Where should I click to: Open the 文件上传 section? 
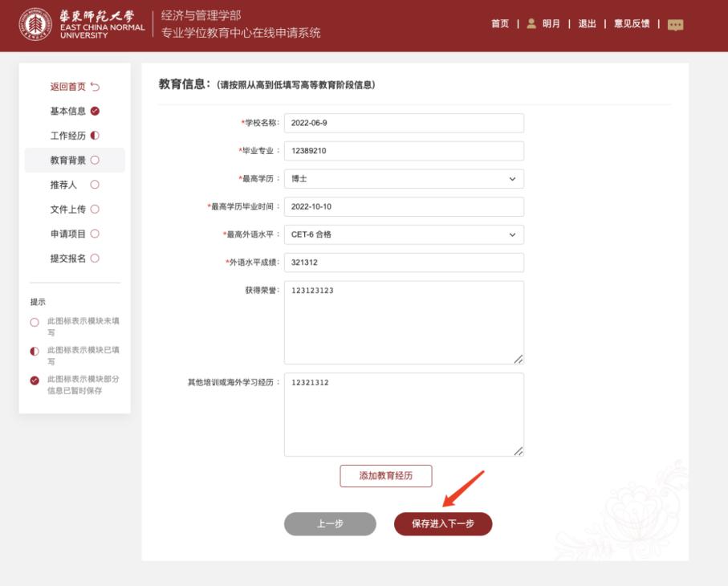pos(67,210)
